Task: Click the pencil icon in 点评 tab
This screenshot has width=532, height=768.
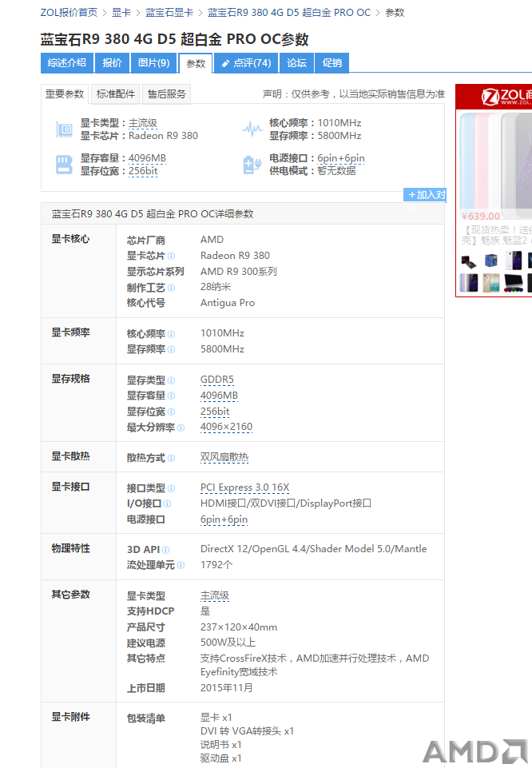Action: point(225,63)
